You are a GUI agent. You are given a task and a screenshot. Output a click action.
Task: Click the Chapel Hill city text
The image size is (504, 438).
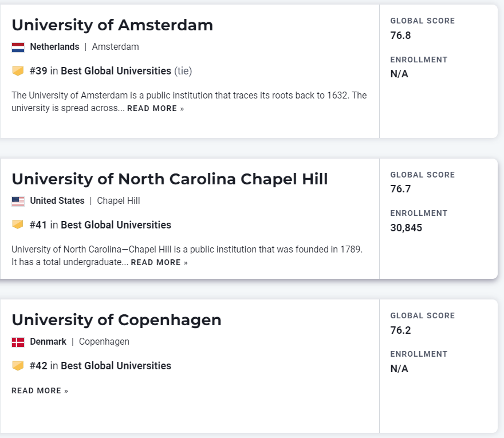pos(119,201)
